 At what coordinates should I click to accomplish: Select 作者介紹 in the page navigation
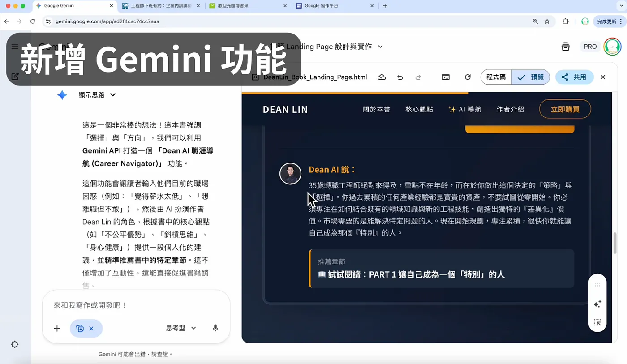(510, 109)
